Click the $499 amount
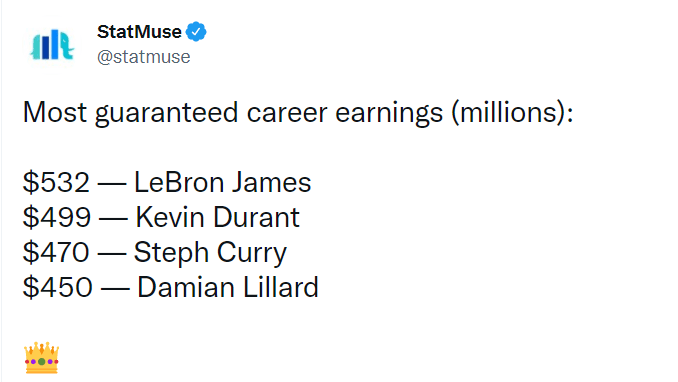This screenshot has width=678, height=382. pyautogui.click(x=57, y=217)
